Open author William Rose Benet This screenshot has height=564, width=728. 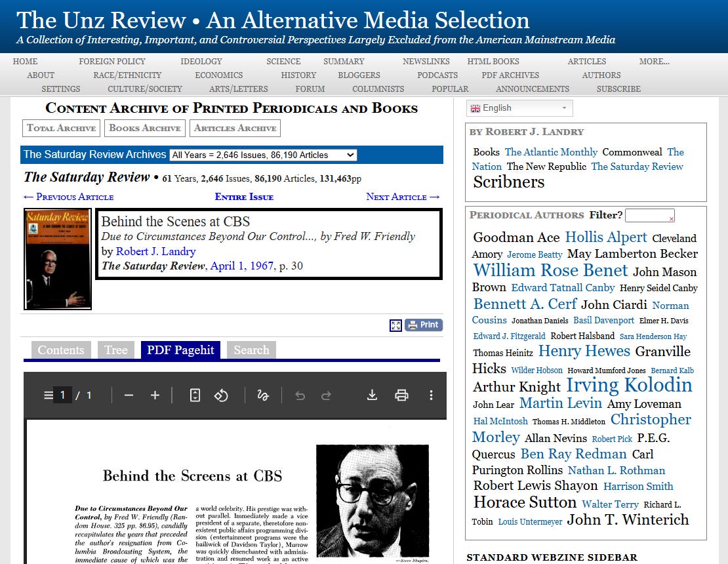tap(550, 270)
